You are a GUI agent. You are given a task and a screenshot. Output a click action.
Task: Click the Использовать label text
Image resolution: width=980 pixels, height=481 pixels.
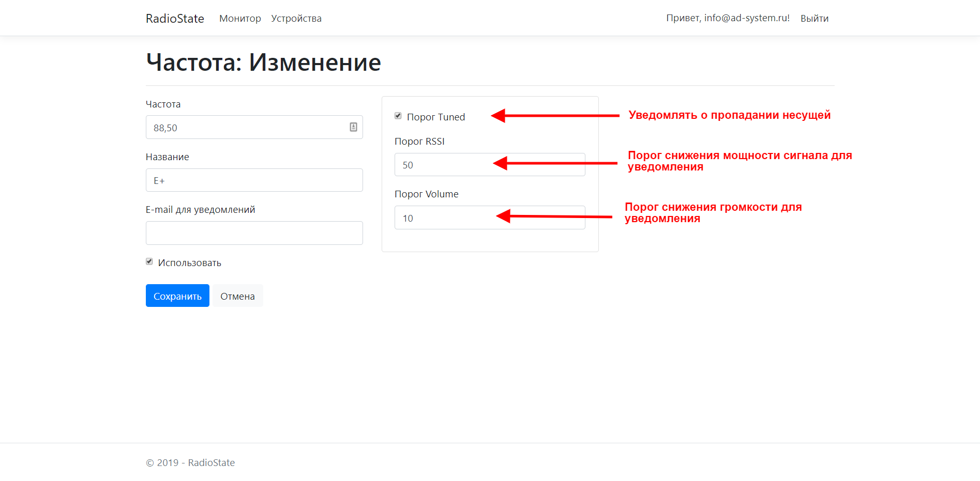coord(189,263)
